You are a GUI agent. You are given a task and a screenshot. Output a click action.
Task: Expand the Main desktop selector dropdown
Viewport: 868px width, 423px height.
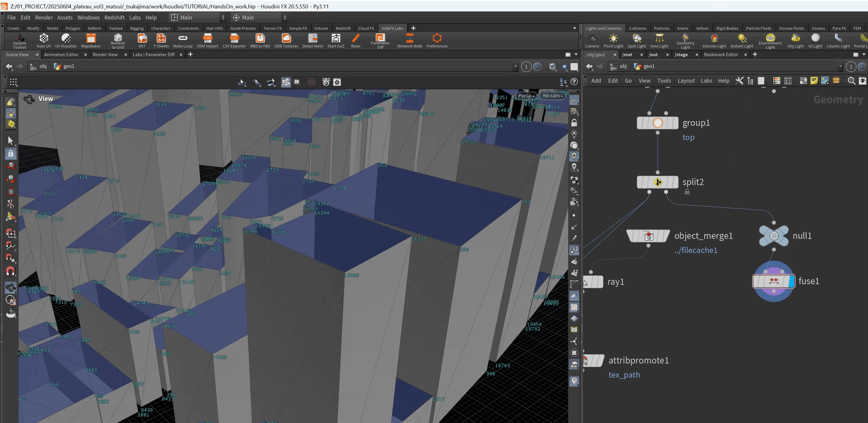[x=199, y=17]
